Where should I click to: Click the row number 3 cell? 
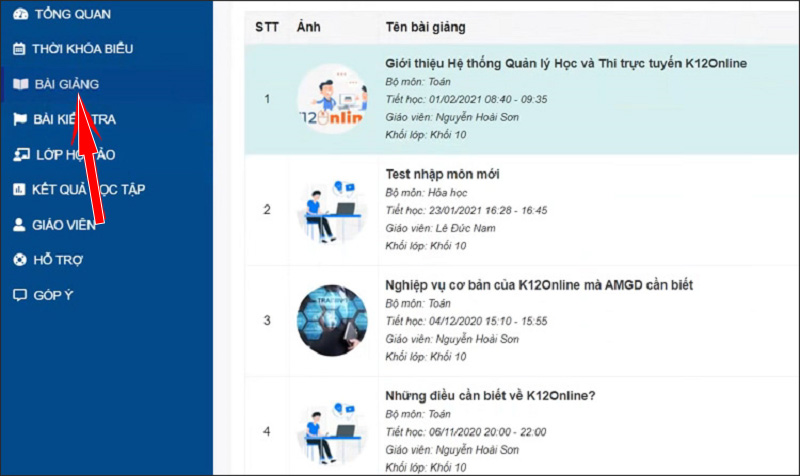[x=267, y=320]
